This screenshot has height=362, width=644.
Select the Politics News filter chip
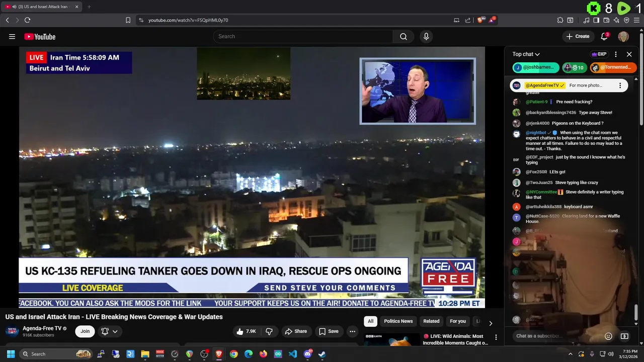[x=398, y=321]
